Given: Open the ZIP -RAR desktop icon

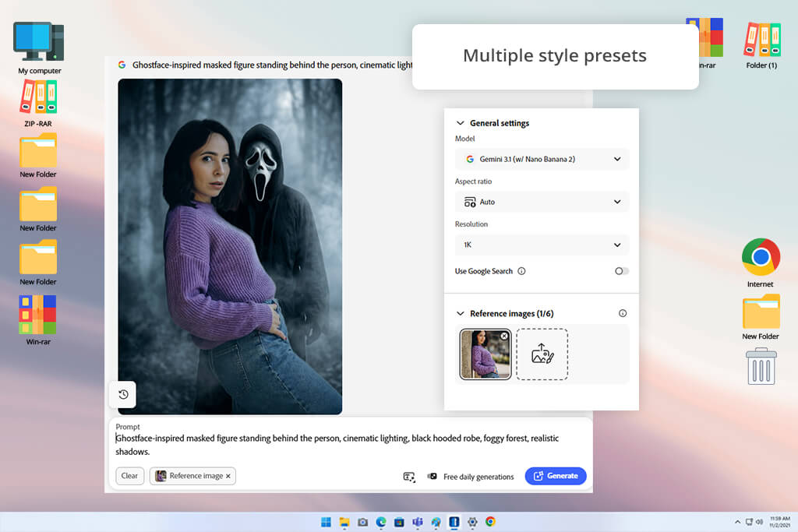Looking at the screenshot, I should [38, 104].
